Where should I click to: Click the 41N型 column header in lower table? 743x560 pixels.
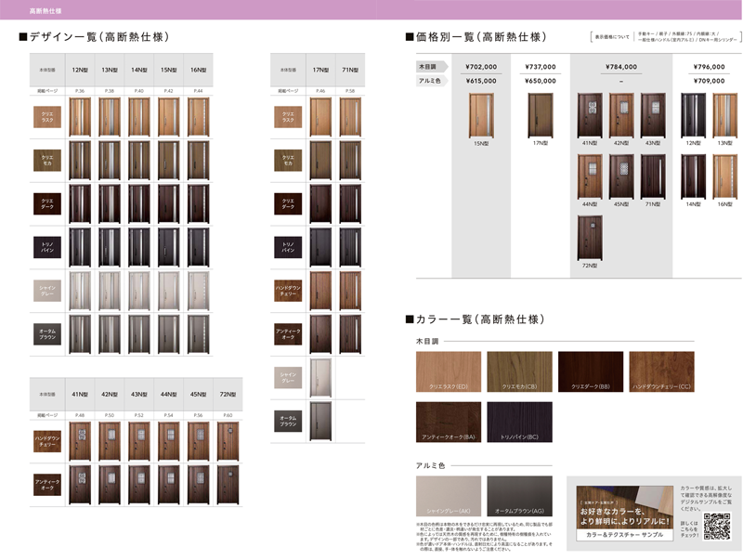(x=80, y=394)
